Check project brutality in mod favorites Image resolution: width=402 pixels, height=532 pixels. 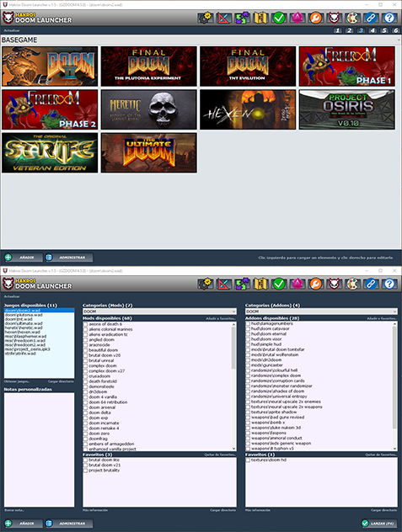point(86,471)
